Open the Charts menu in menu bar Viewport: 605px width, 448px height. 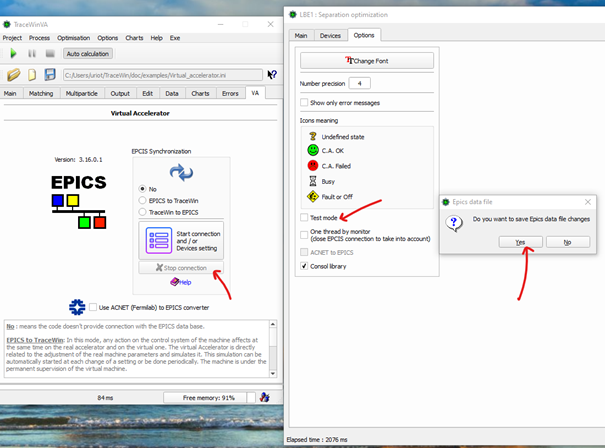134,38
